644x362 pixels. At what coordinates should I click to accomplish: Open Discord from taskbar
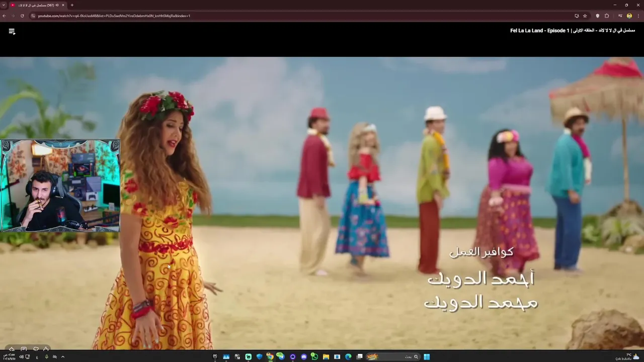pyautogui.click(x=304, y=357)
